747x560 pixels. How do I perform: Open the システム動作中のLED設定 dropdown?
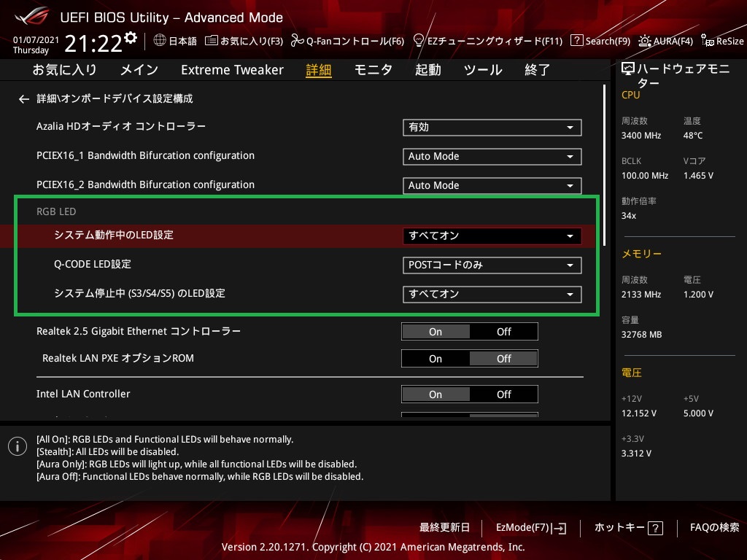[x=492, y=236]
